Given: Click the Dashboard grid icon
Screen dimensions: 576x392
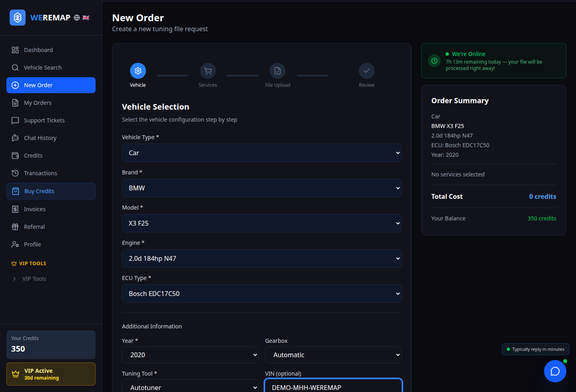Looking at the screenshot, I should pyautogui.click(x=15, y=50).
